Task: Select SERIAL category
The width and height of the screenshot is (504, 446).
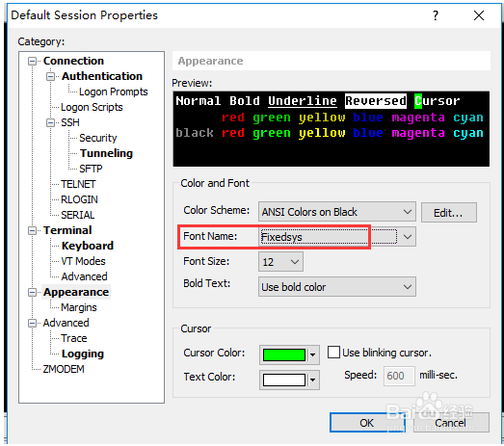Action: point(77,215)
